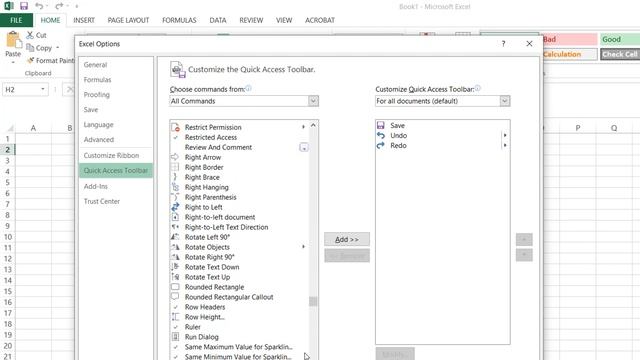Open the Copy dropdown arrow in the ribbon
The width and height of the screenshot is (640, 360).
coord(58,48)
